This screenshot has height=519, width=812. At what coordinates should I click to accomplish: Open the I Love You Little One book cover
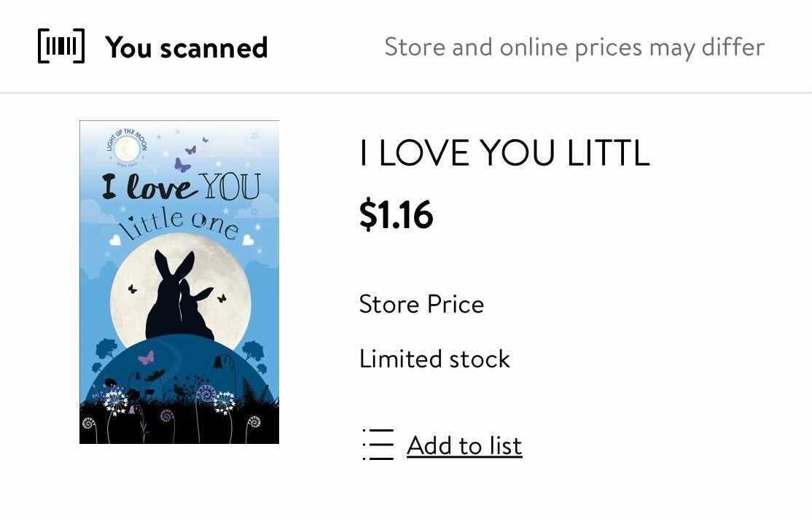coord(179,282)
